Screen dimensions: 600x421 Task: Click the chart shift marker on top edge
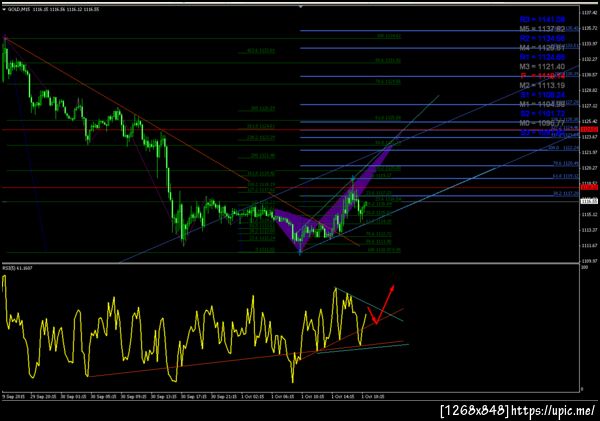(301, 7)
